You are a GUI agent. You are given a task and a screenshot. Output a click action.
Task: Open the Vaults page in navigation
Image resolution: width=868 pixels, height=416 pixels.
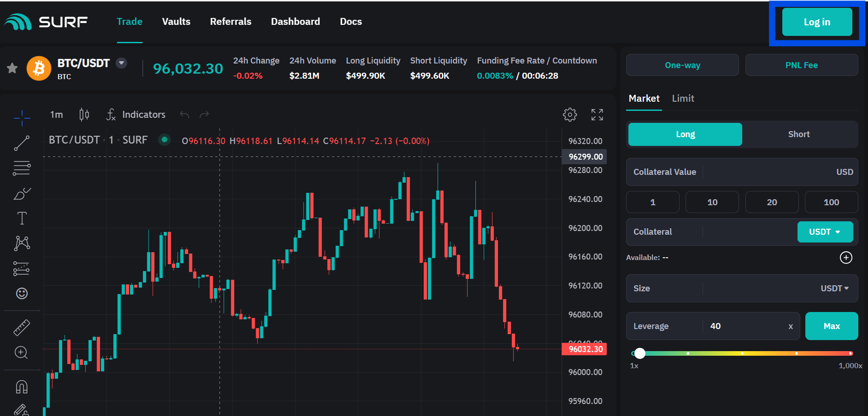(176, 22)
